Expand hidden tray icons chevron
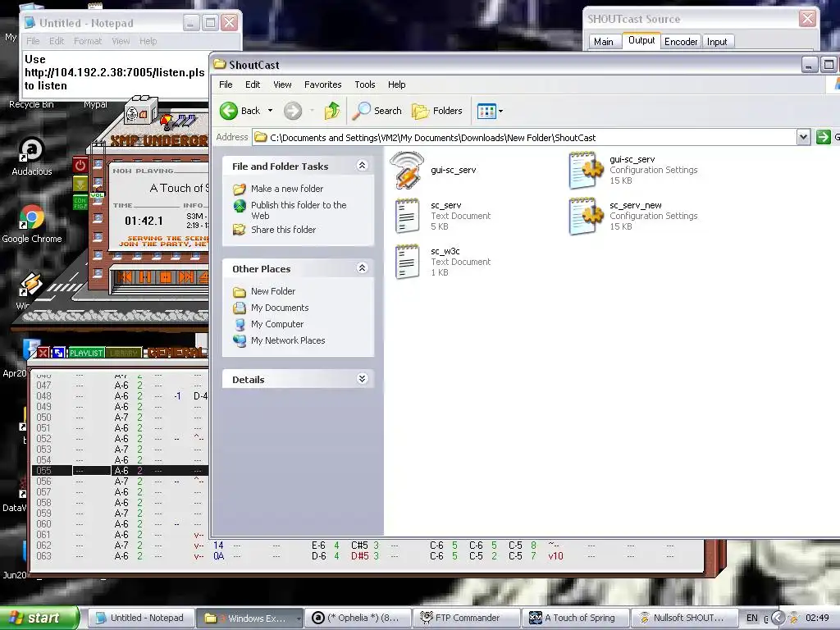The image size is (840, 630). pyautogui.click(x=778, y=618)
